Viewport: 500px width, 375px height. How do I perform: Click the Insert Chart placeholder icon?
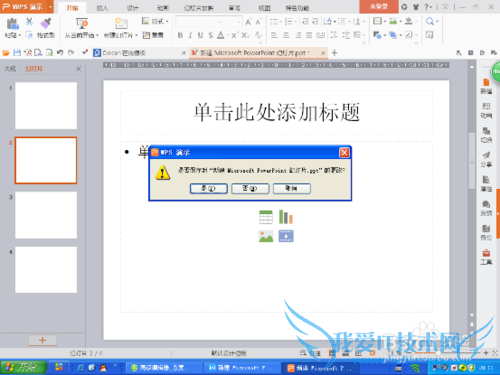(x=286, y=217)
